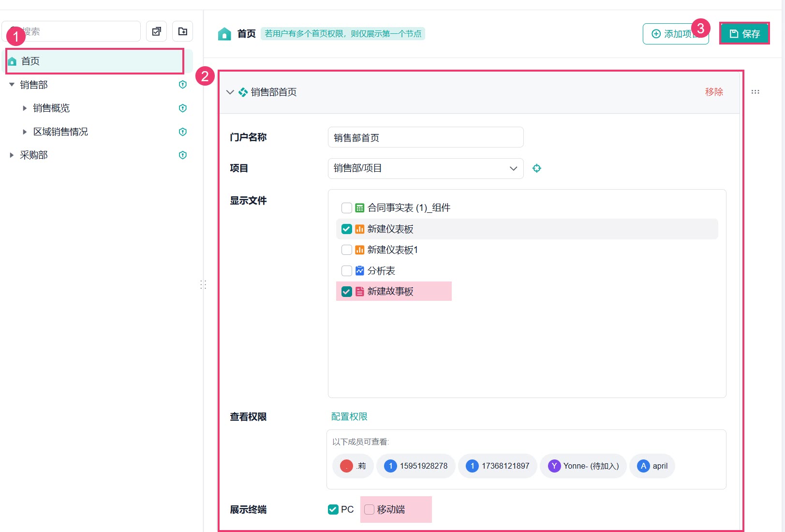The height and width of the screenshot is (532, 785).
Task: Expand the 采购部 tree node
Action: (x=12, y=155)
